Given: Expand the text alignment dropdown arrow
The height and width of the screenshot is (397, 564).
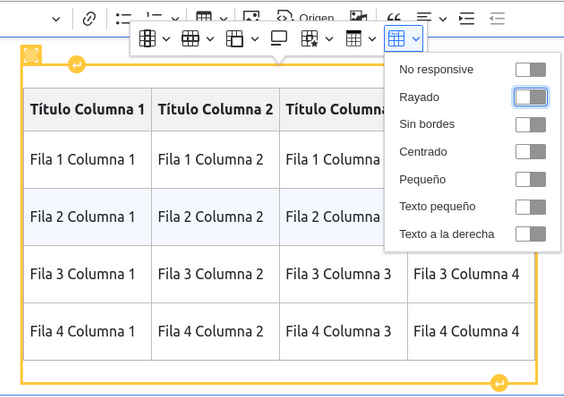Looking at the screenshot, I should point(443,19).
